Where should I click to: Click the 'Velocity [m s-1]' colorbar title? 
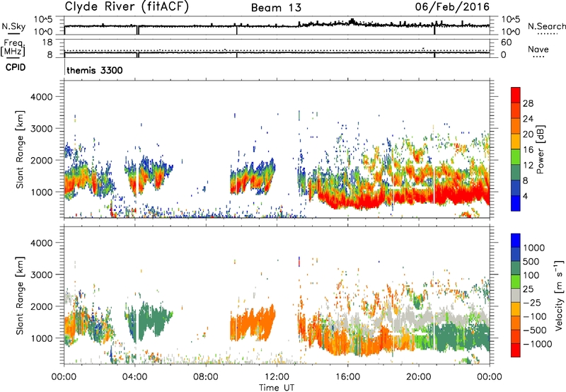[x=560, y=295]
